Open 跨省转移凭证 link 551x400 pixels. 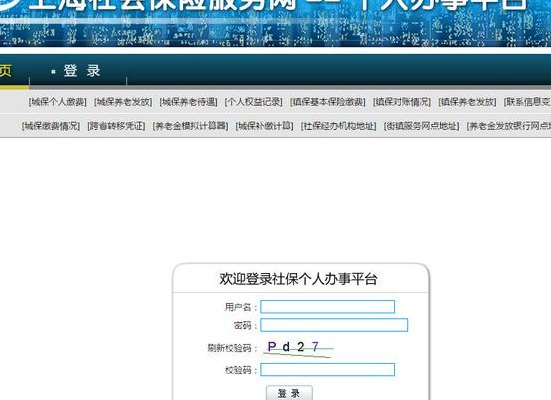click(x=116, y=126)
